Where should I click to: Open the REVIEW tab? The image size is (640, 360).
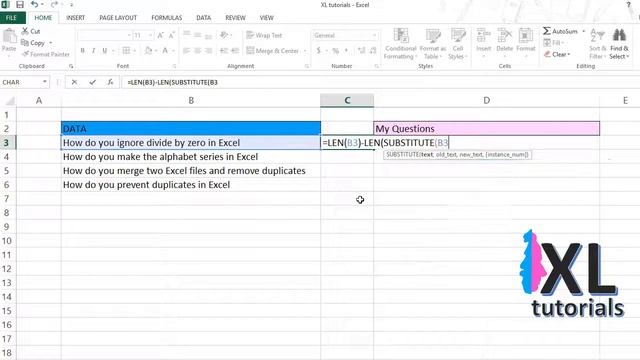click(x=235, y=18)
